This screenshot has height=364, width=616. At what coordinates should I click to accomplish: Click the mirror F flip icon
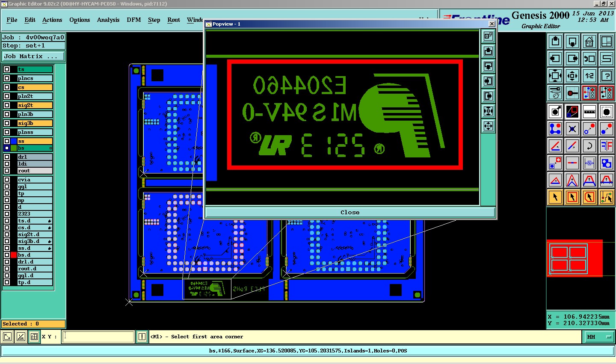[607, 146]
